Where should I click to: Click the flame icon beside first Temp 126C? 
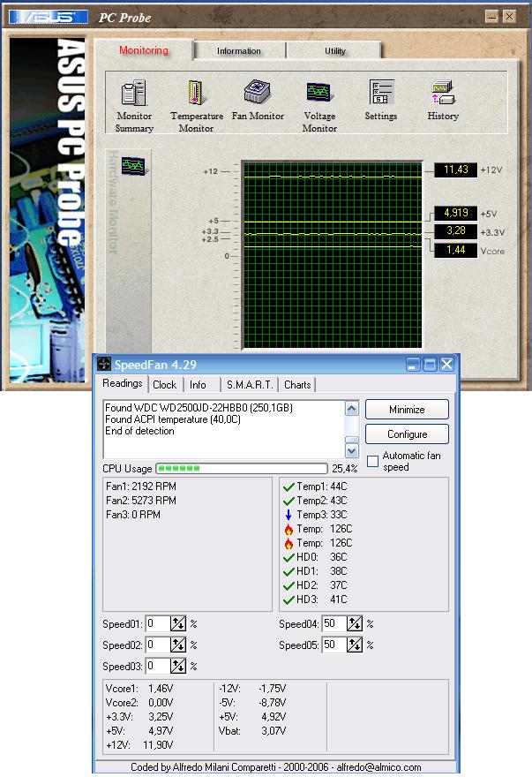pyautogui.click(x=288, y=529)
